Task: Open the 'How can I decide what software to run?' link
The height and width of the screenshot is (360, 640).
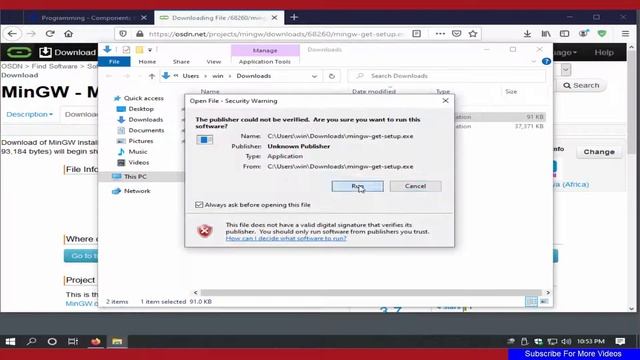Action: tap(286, 238)
